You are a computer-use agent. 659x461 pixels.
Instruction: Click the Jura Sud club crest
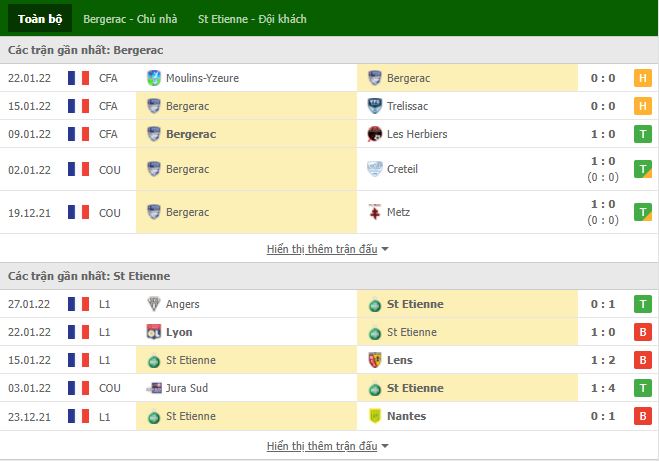pyautogui.click(x=154, y=388)
